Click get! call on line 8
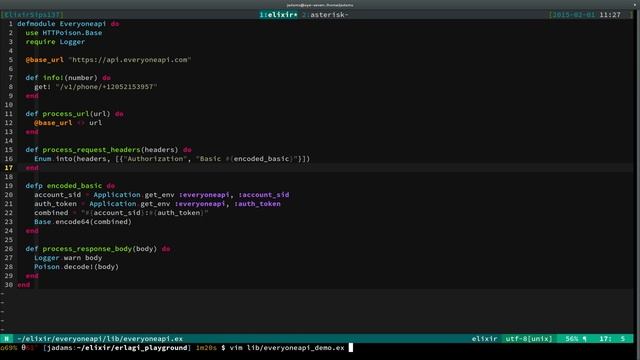Image resolution: width=640 pixels, height=360 pixels. (x=42, y=87)
